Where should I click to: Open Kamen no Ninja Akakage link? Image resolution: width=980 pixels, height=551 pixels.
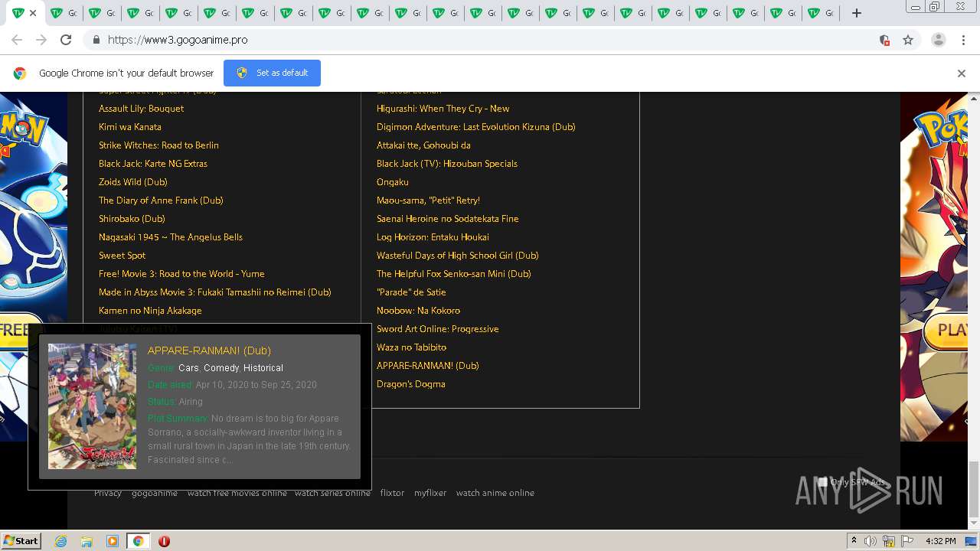[x=150, y=311]
